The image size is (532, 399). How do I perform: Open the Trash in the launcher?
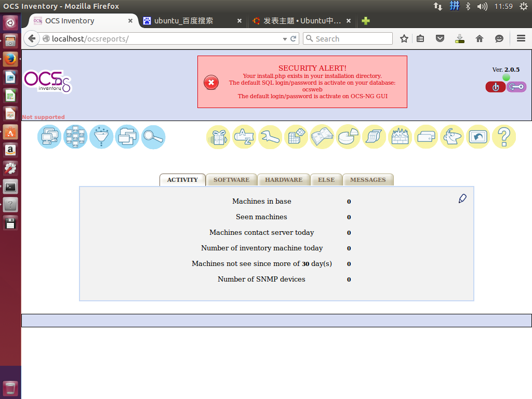(x=10, y=388)
